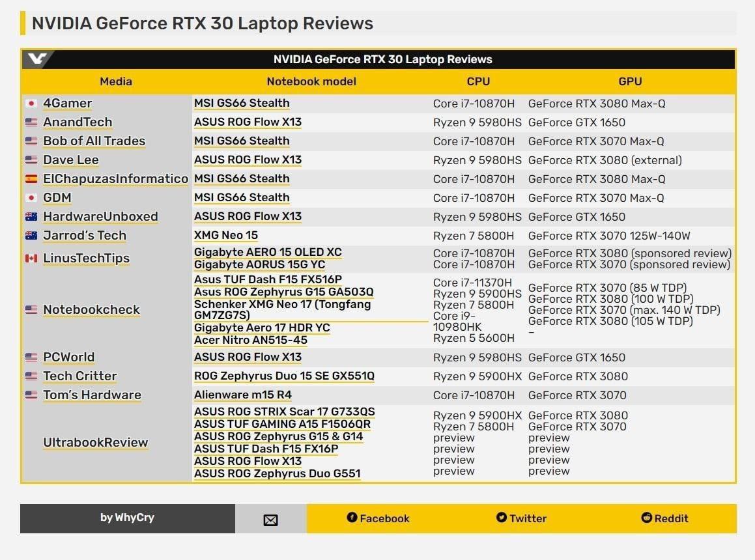Open the Alienware m15 R4 review link
The height and width of the screenshot is (560, 755).
click(x=243, y=395)
